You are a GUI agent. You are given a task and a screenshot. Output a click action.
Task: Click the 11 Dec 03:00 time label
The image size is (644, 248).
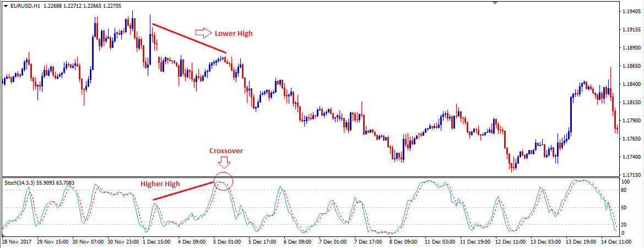click(x=440, y=242)
